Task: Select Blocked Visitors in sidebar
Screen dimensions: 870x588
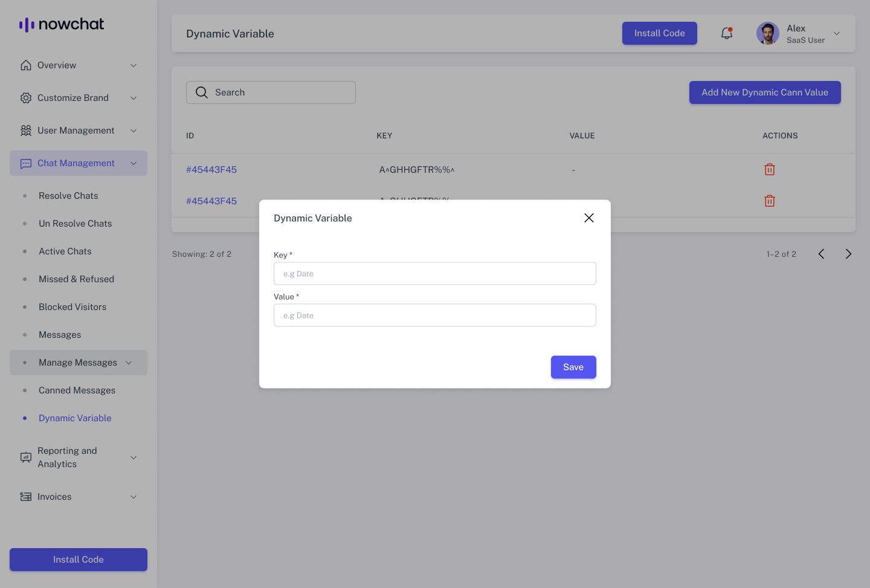Action: (x=72, y=307)
